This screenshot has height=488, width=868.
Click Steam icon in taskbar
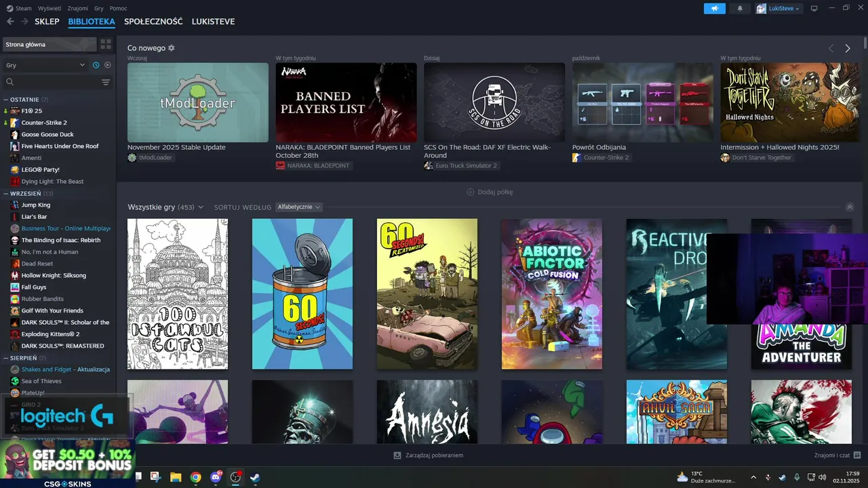point(255,477)
